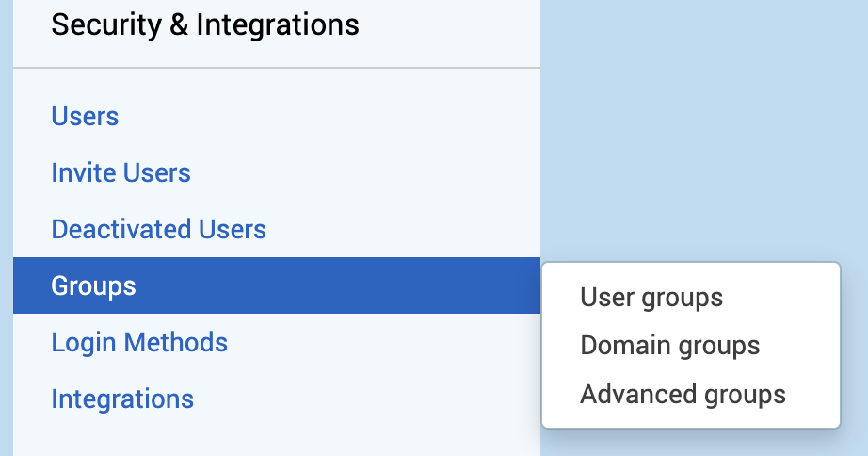Image resolution: width=868 pixels, height=456 pixels.
Task: Open Login Methods settings
Action: [139, 342]
